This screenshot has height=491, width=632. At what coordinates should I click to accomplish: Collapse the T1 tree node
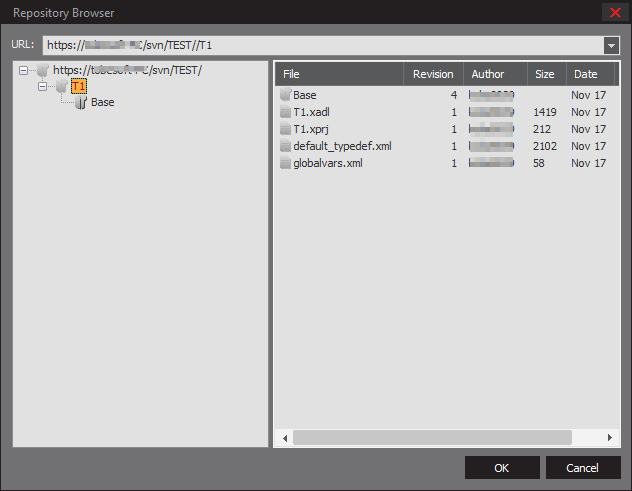tap(43, 86)
